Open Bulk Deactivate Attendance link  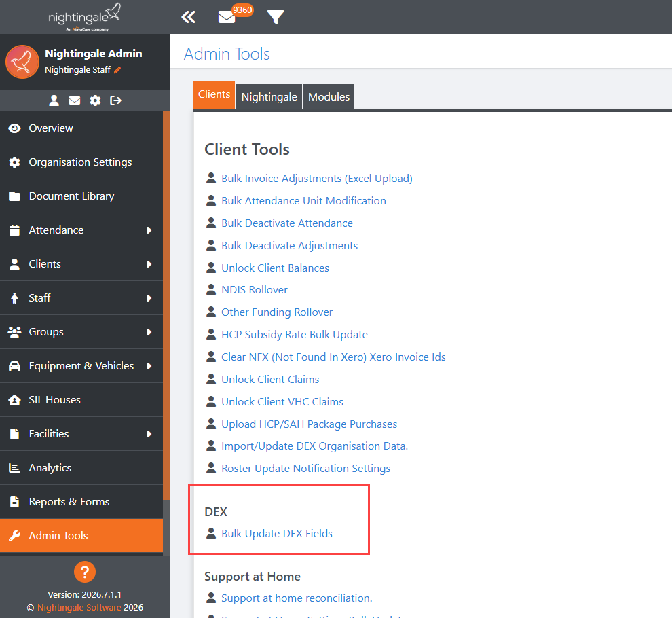pos(286,223)
